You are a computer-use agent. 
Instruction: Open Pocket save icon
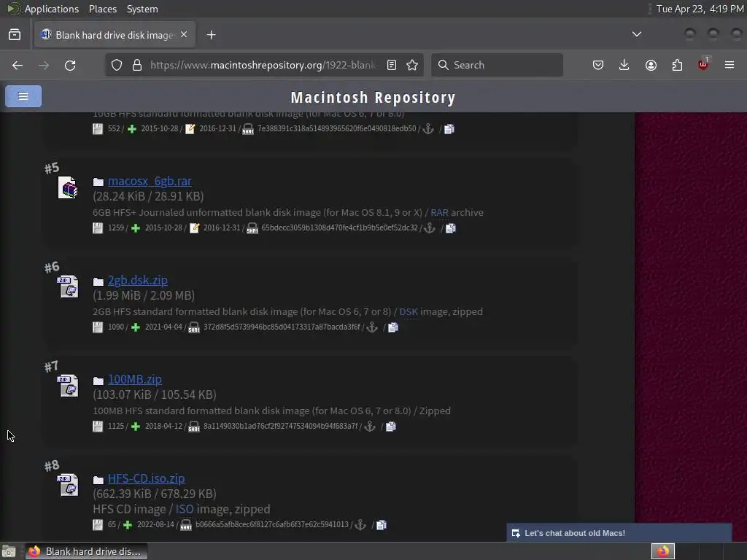pyautogui.click(x=598, y=65)
